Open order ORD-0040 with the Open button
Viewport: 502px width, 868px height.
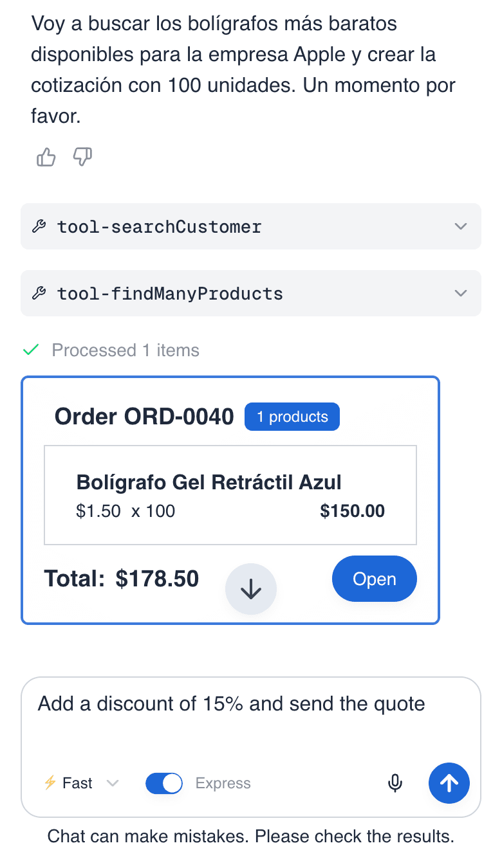tap(374, 579)
